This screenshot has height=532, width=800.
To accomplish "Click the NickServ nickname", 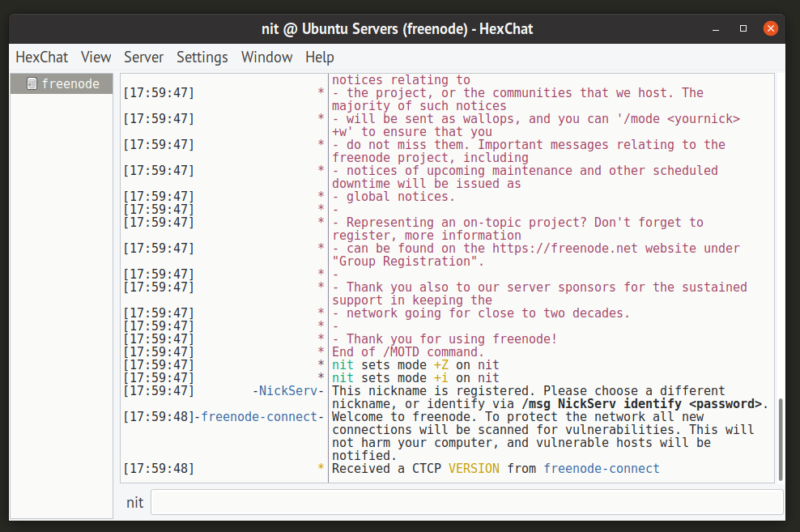I will [x=288, y=391].
